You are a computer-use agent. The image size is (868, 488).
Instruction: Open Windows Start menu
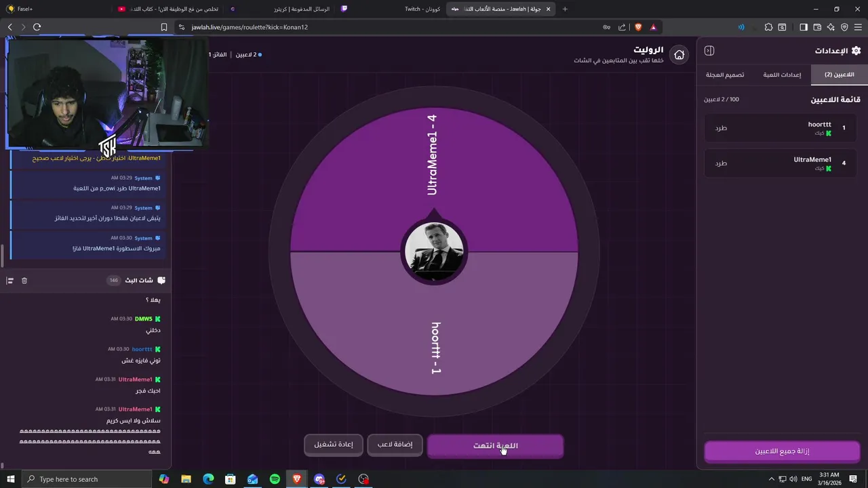pyautogui.click(x=10, y=479)
